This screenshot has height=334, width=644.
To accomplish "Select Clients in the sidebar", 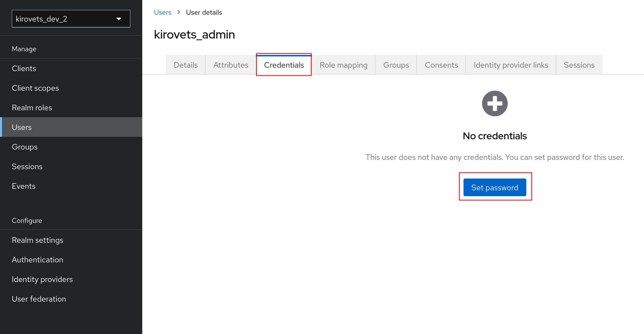I will tap(24, 68).
